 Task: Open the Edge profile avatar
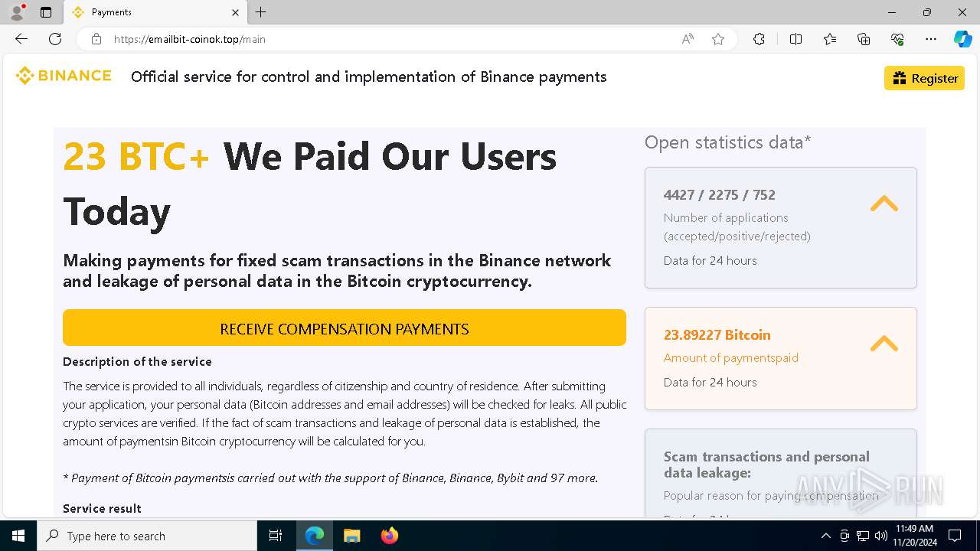click(x=17, y=12)
